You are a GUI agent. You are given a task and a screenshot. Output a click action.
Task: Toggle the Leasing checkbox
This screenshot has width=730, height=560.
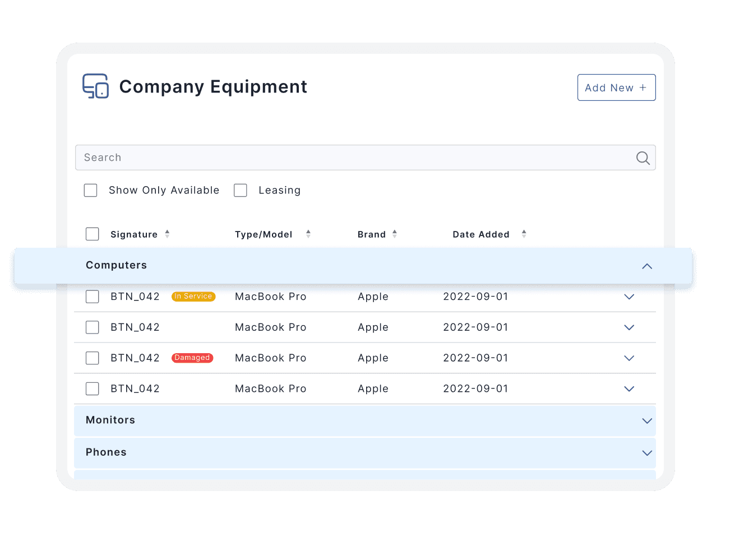(241, 191)
